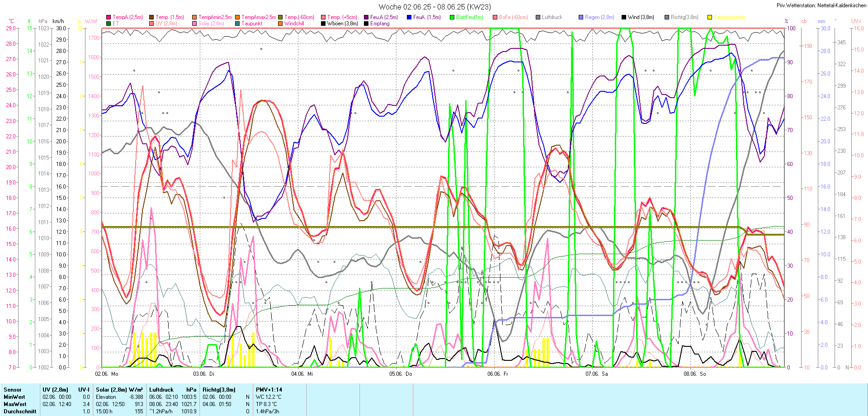Click the MaxWert row header
Image resolution: width=868 pixels, height=416 pixels.
[15, 404]
